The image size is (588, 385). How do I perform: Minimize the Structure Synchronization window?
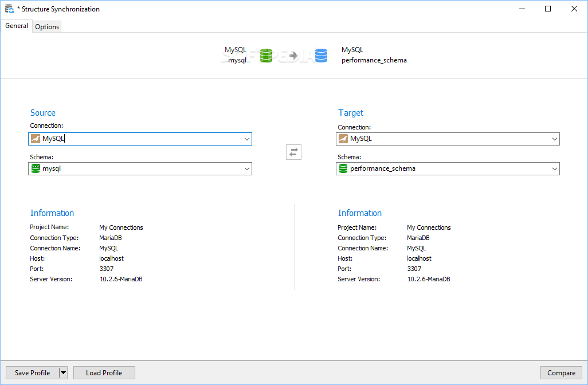point(522,9)
